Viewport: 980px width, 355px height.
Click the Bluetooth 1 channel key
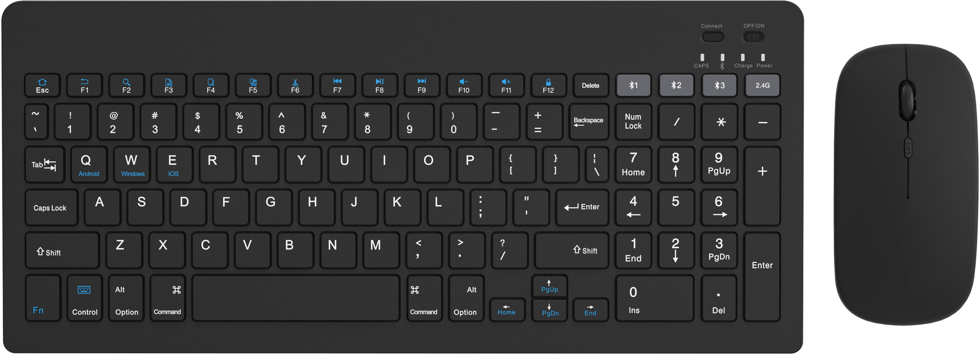point(633,85)
